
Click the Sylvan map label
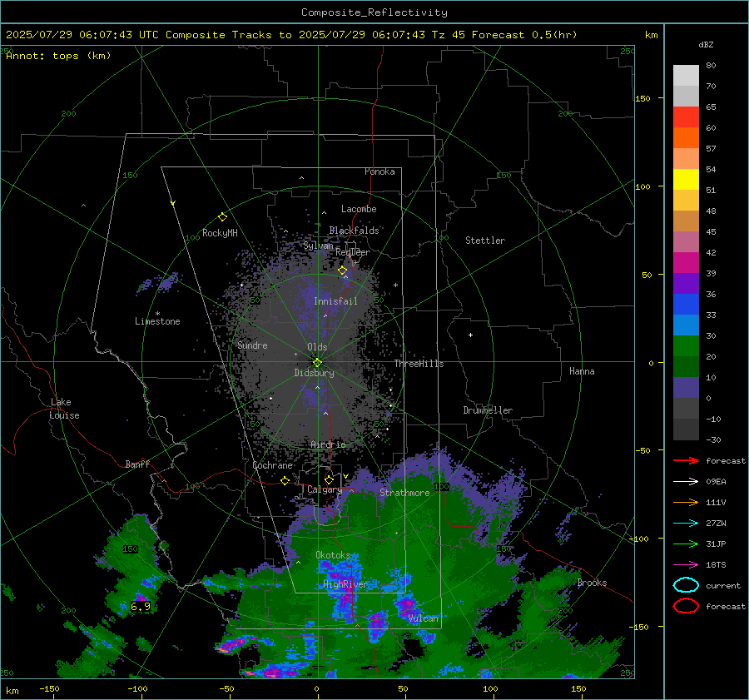click(x=318, y=246)
